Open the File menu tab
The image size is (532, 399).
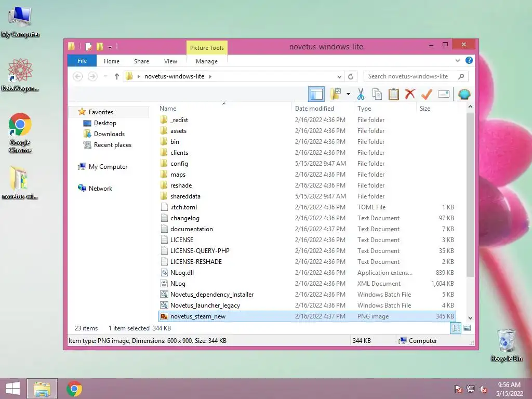click(82, 61)
